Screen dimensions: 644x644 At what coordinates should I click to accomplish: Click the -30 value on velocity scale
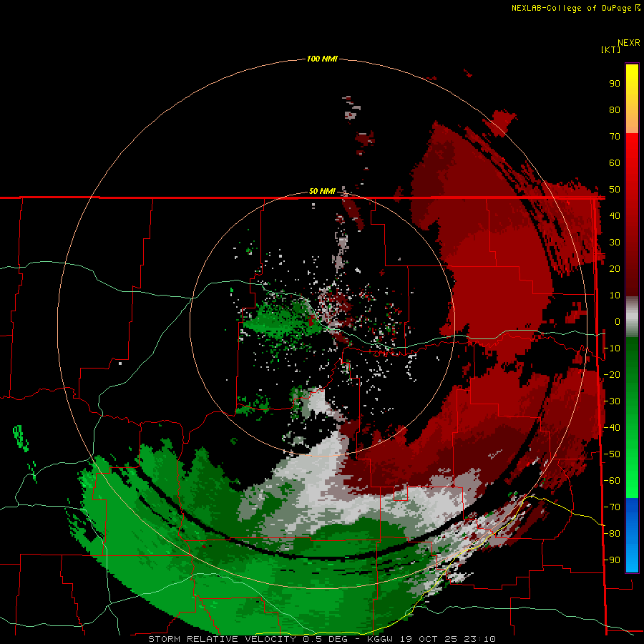tap(612, 401)
